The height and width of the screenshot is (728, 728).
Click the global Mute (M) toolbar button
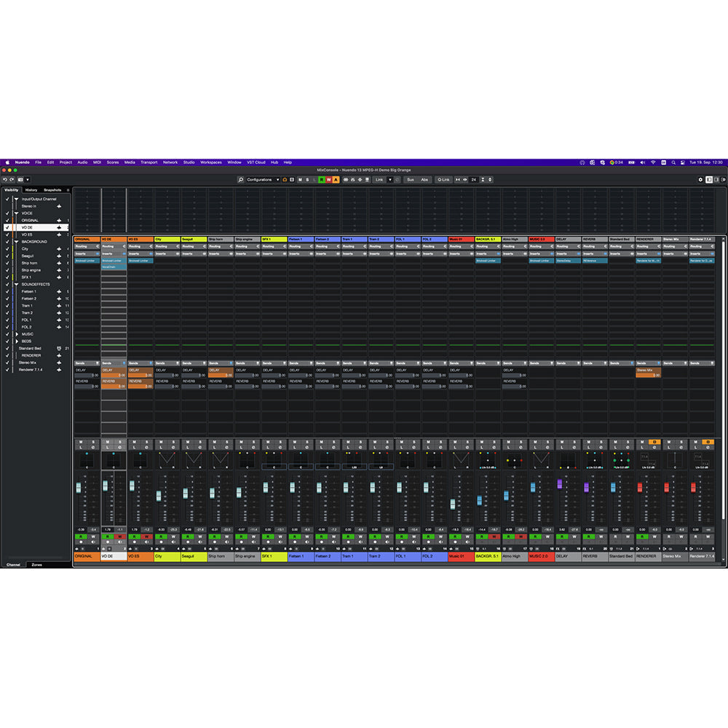(300, 180)
